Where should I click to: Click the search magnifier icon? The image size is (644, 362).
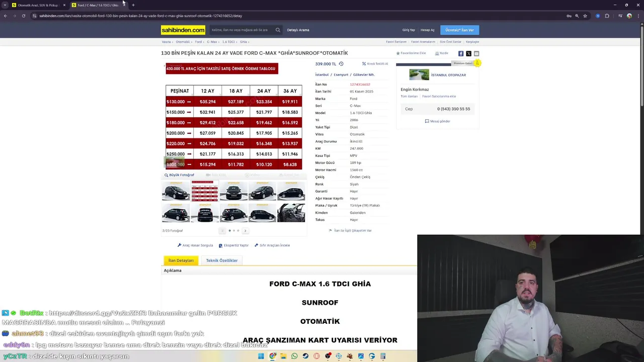pos(278,30)
